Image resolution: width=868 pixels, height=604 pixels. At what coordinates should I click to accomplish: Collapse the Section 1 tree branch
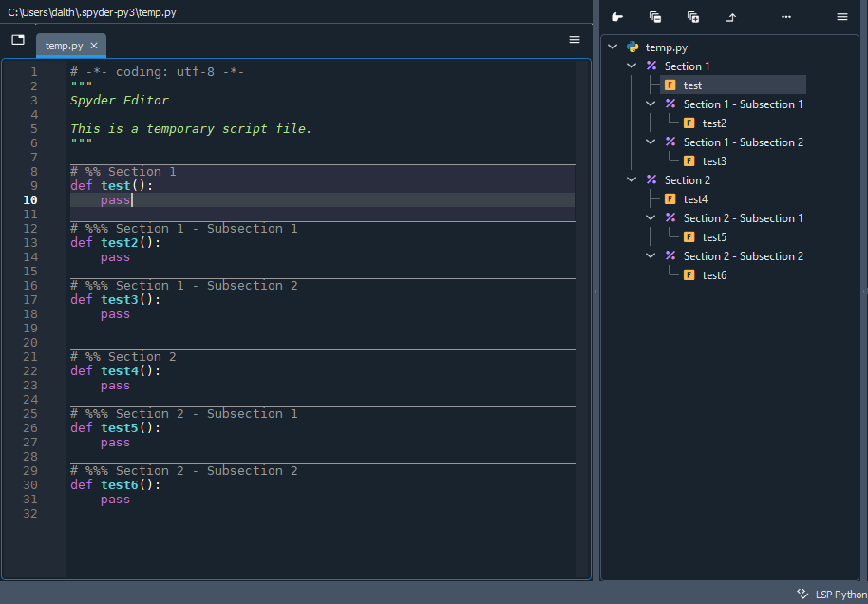click(x=632, y=66)
